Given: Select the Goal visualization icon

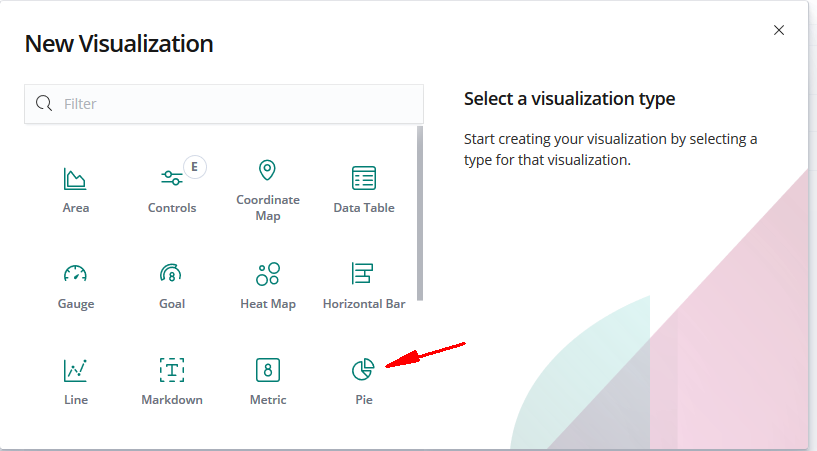Looking at the screenshot, I should tap(171, 273).
